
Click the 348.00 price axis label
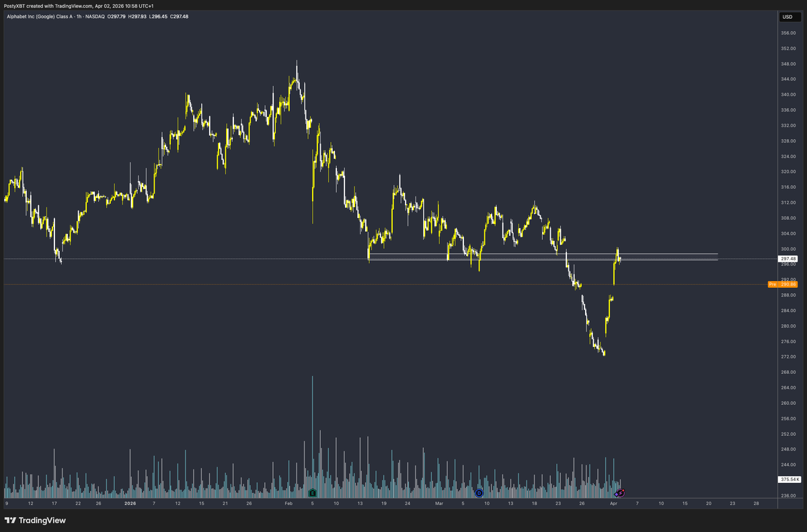point(788,64)
